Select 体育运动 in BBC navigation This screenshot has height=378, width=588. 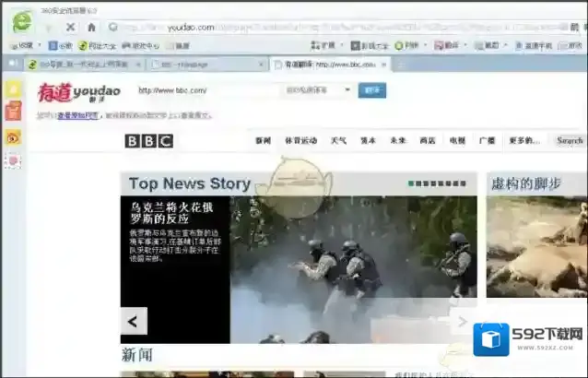tap(300, 141)
